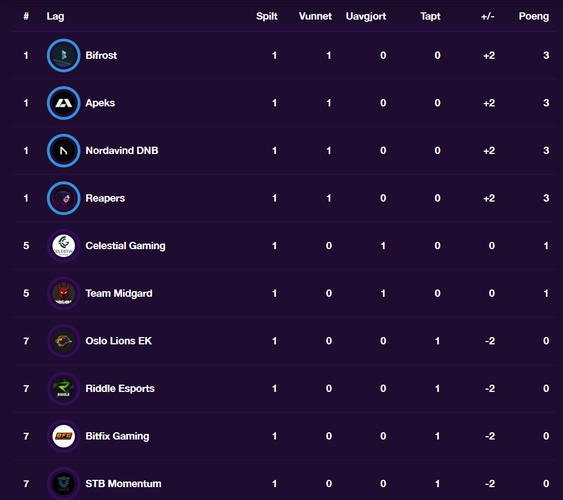Click the Team Midgard devil logo
The height and width of the screenshot is (500, 563).
tap(64, 293)
